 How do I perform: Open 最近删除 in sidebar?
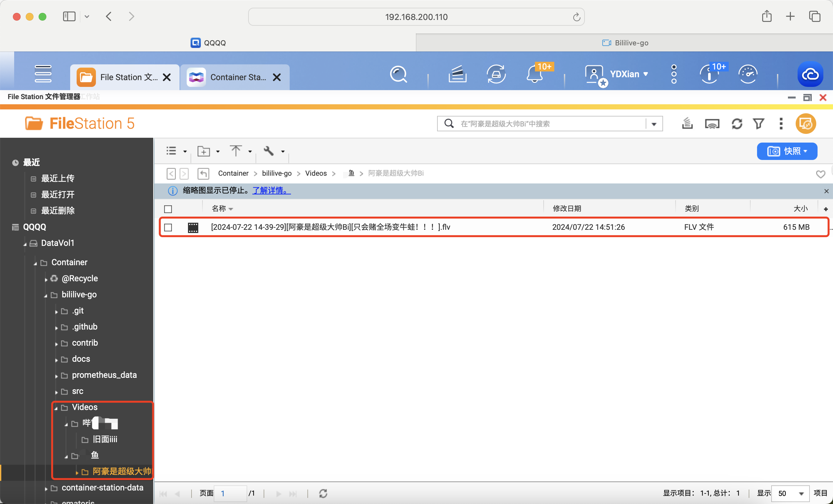click(x=58, y=210)
